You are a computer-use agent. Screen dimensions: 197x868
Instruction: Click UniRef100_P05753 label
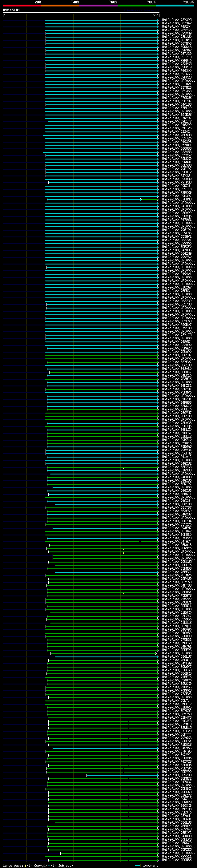click(x=176, y=714)
